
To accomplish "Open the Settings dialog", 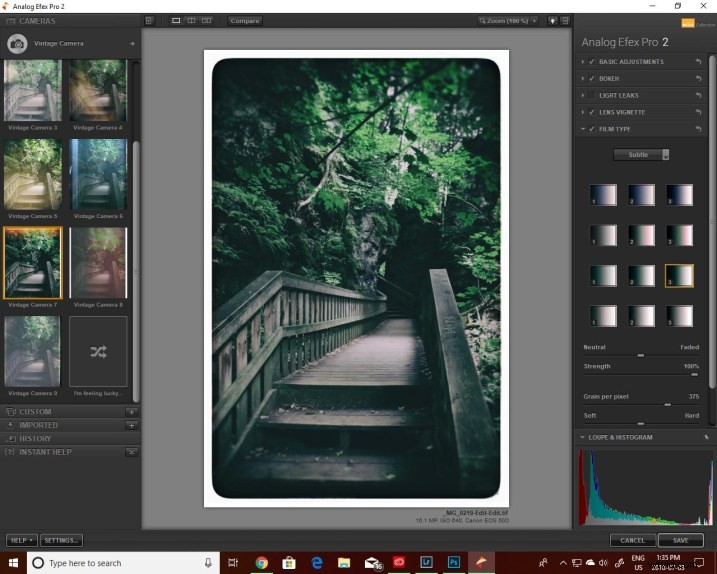I will [x=61, y=540].
